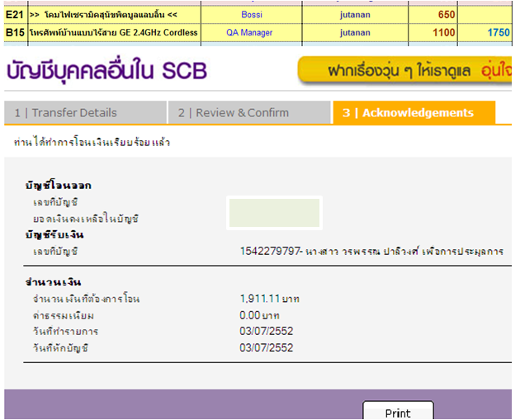The width and height of the screenshot is (520, 420).
Task: Click the จำนวนเงิน section heading
Action: point(54,282)
